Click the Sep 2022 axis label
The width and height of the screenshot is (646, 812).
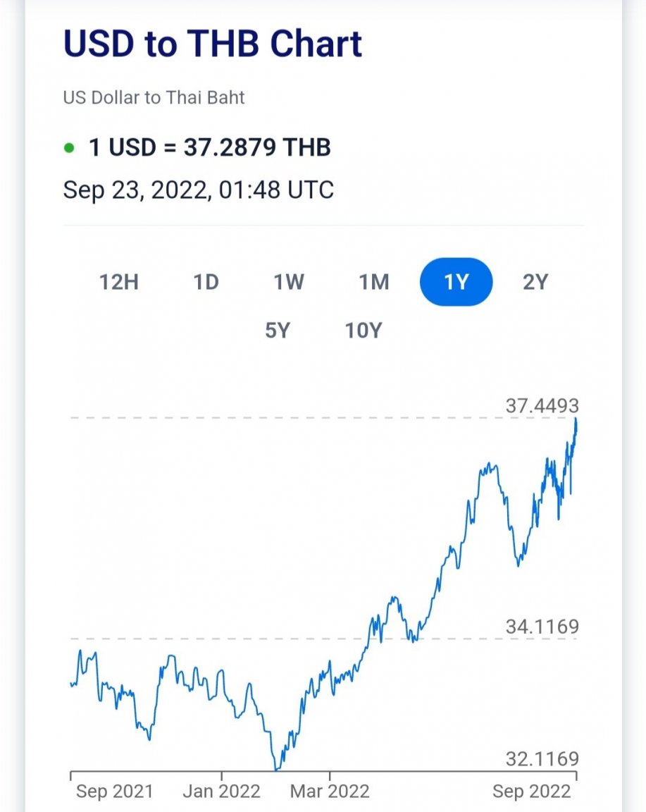pyautogui.click(x=532, y=792)
